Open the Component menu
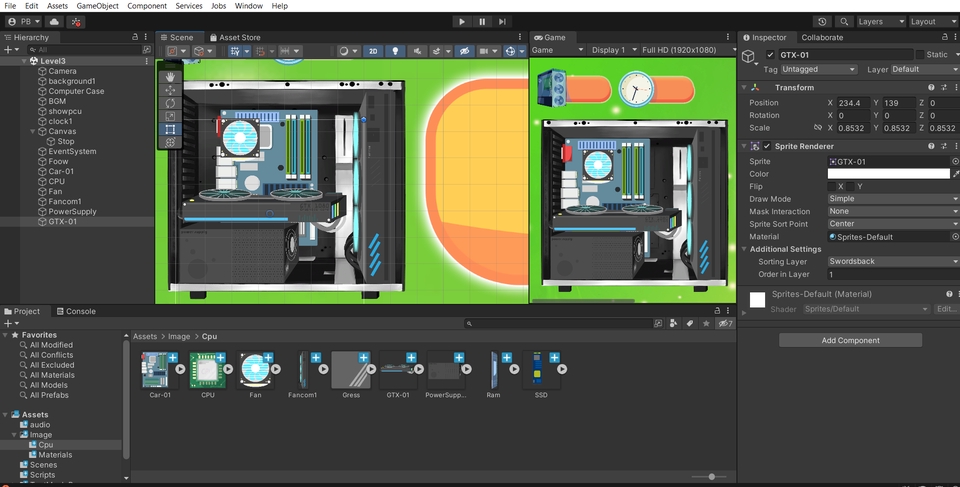The width and height of the screenshot is (960, 487). [x=147, y=6]
